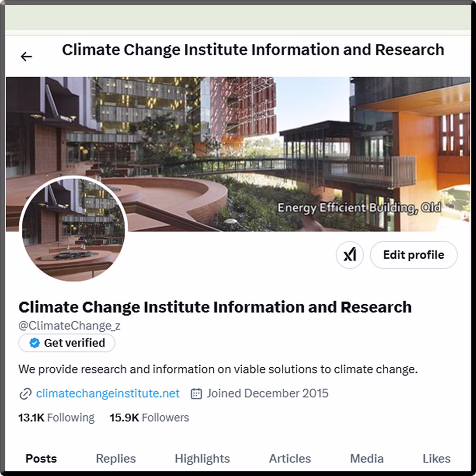Click the @ClimateChange_z handle text
The image size is (476, 476).
[x=70, y=325]
